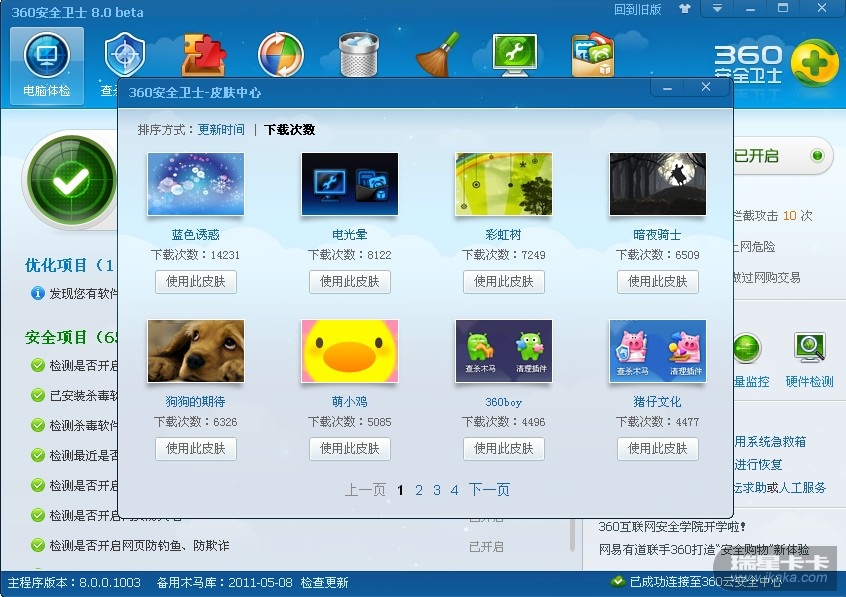Go to skin page 4

(454, 490)
